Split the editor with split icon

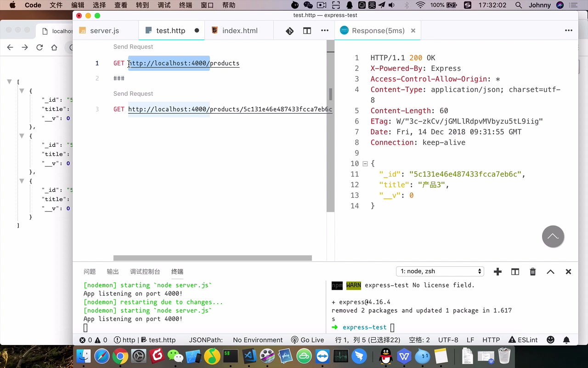tap(307, 31)
